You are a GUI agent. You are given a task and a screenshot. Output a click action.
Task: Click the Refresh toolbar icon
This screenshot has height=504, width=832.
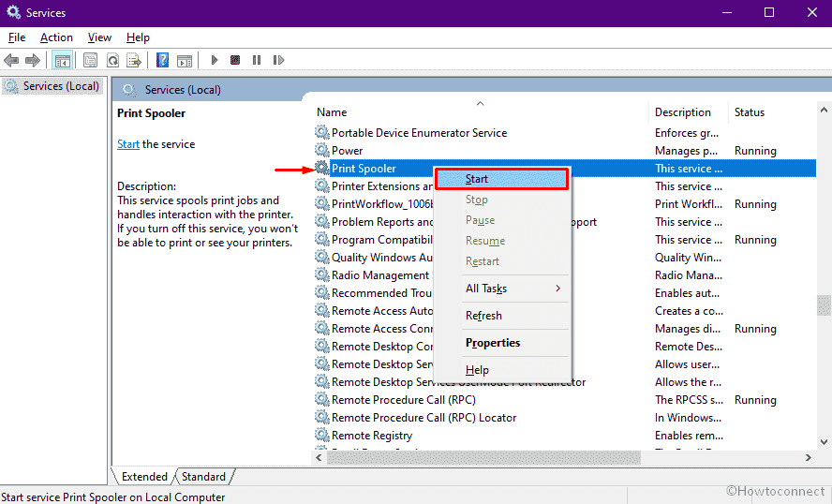(x=112, y=61)
